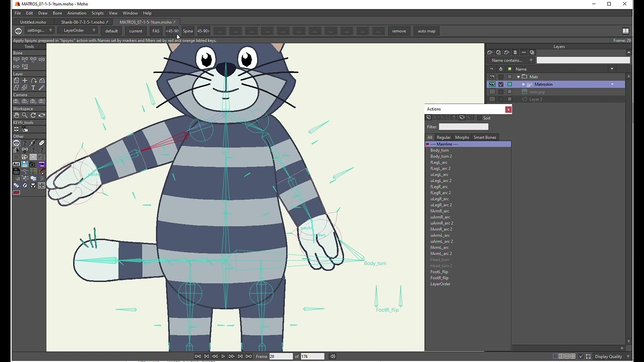Image resolution: width=644 pixels, height=362 pixels.
Task: Select the Transform Layer plus-shaped tool
Action: (25, 80)
